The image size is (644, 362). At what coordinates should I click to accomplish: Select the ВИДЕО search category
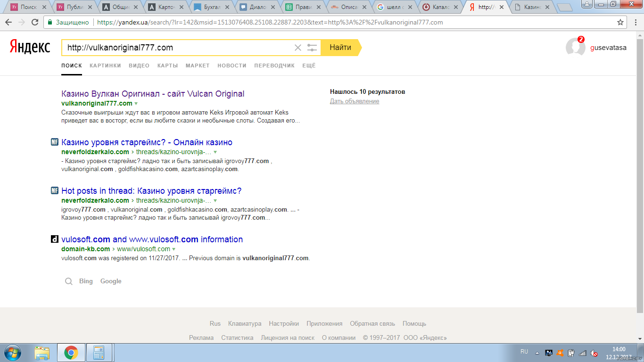[x=139, y=66]
